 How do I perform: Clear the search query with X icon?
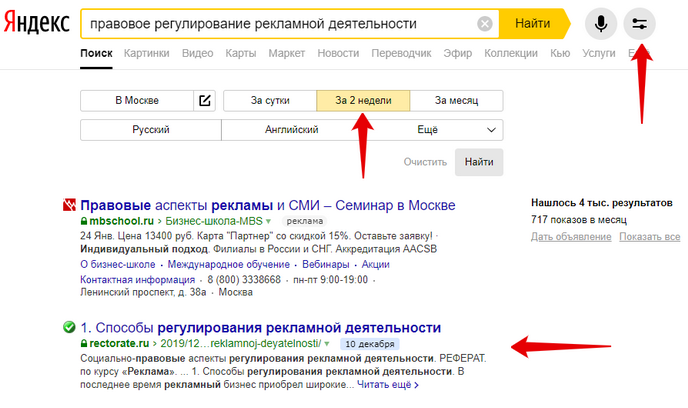tap(485, 23)
